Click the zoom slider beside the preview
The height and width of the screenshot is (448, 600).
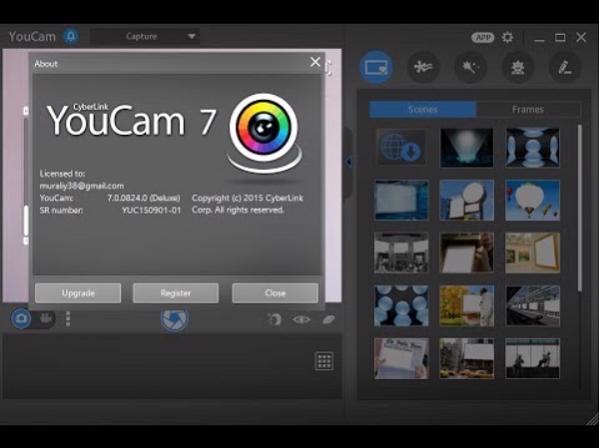pyautogui.click(x=26, y=176)
